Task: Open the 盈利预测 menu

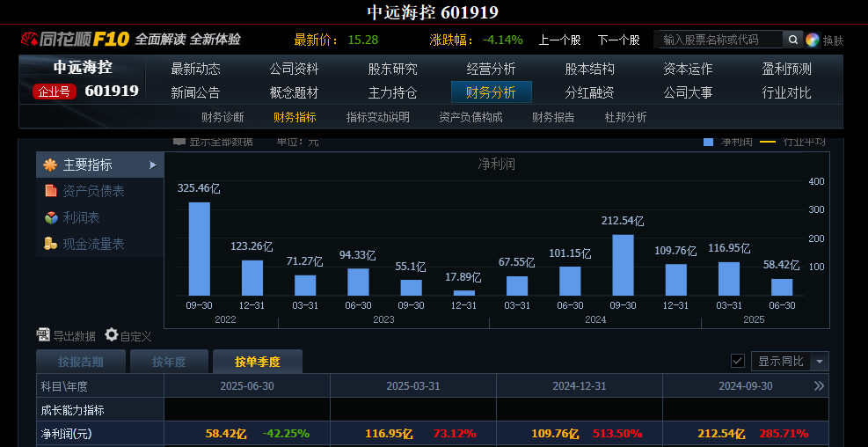Action: coord(786,70)
